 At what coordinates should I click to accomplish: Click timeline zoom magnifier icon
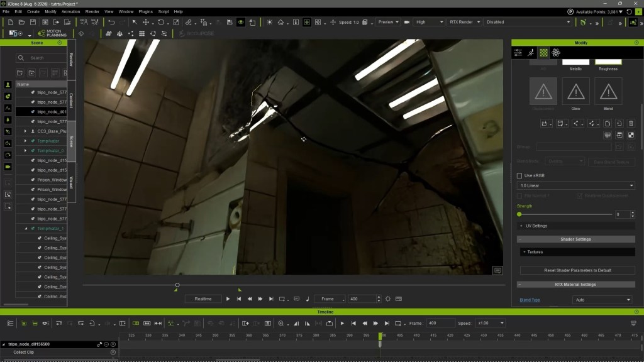tap(281, 323)
